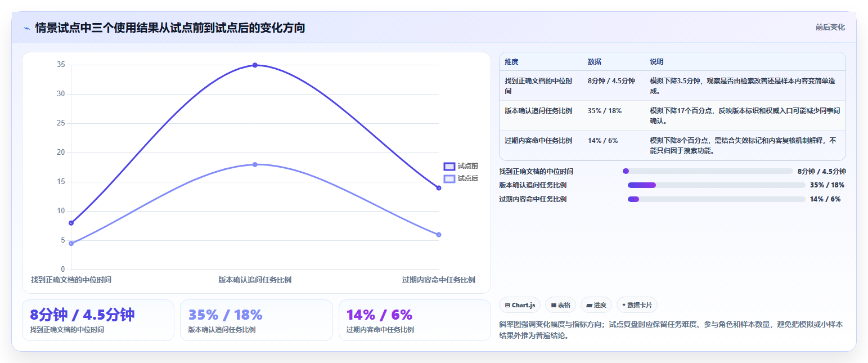Screen dimensions: 868x363
Task: Click progress value 35% / 18%
Action: [827, 185]
